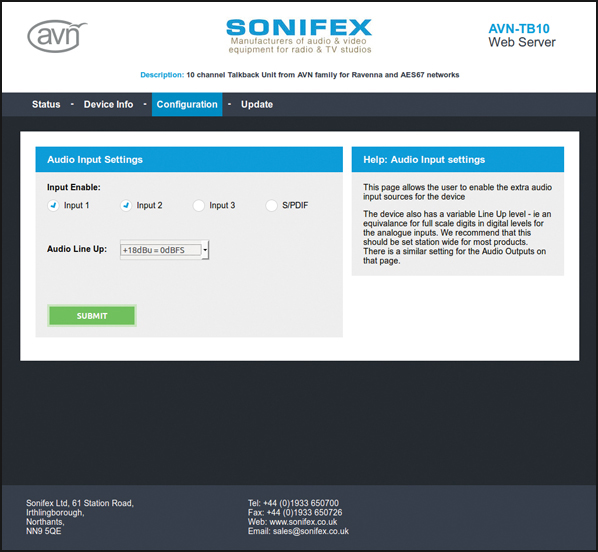
Task: Open the Status menu item
Action: click(x=46, y=105)
